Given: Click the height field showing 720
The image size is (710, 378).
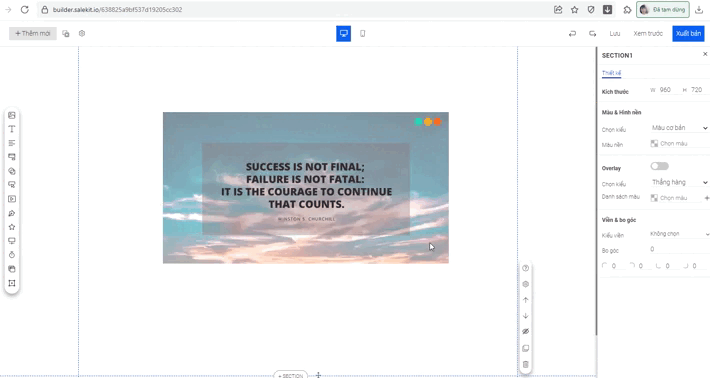Looking at the screenshot, I should [698, 90].
